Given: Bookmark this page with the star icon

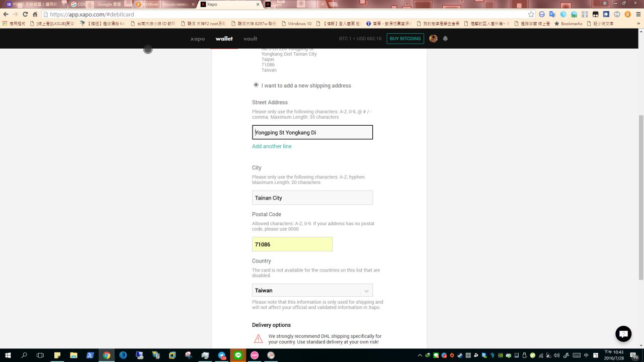Looking at the screenshot, I should (531, 15).
